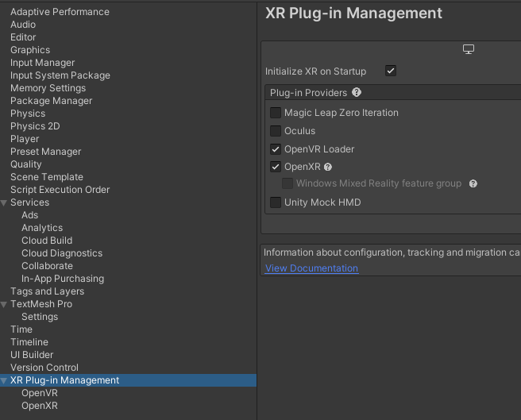Select Adaptive Performance settings
This screenshot has width=521, height=420.
coord(60,12)
